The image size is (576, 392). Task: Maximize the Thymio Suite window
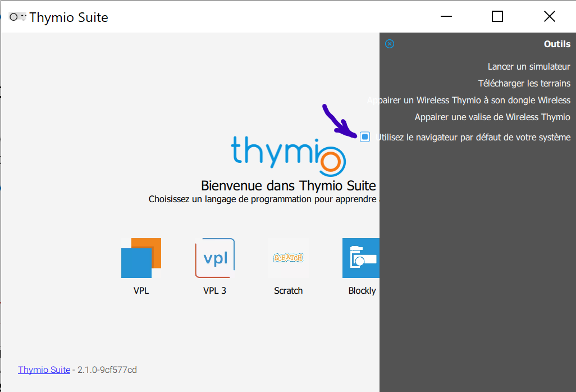coord(497,16)
